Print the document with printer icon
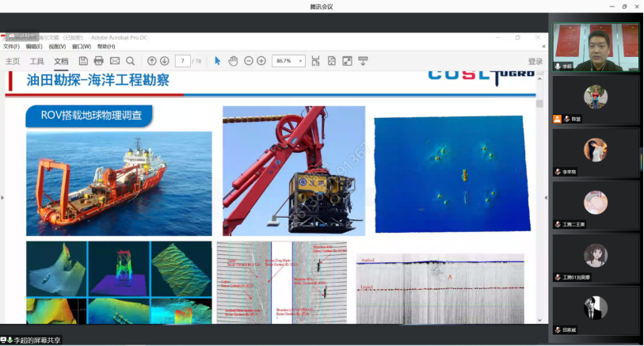 click(x=99, y=61)
